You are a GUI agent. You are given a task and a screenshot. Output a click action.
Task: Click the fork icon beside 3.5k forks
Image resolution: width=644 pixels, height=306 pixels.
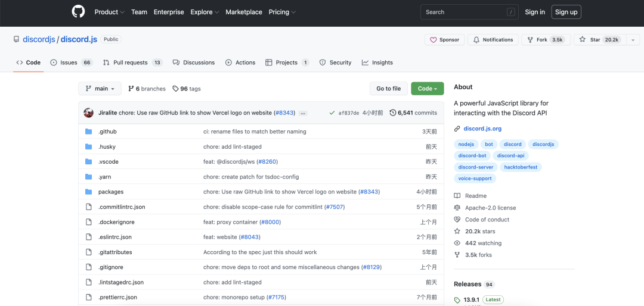pyautogui.click(x=457, y=255)
